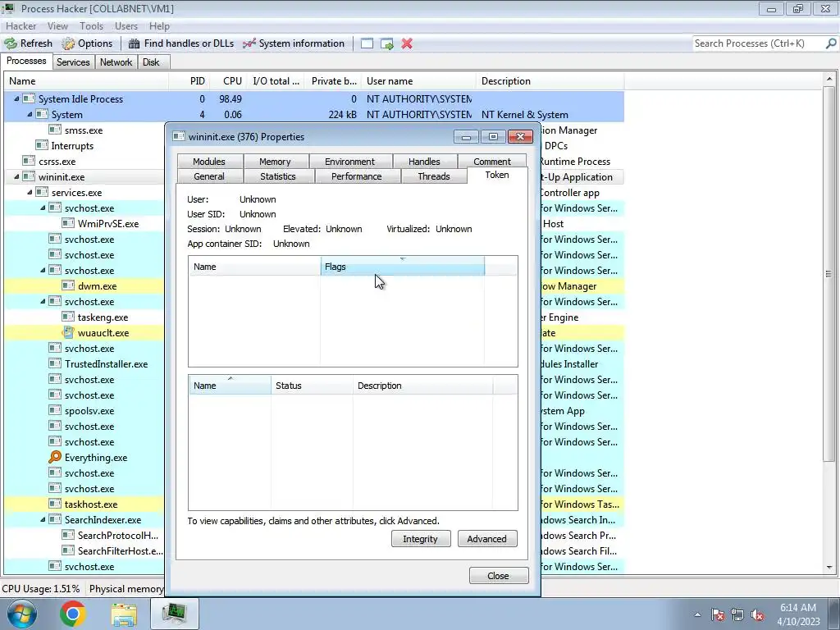Open the Users menu
The height and width of the screenshot is (630, 840).
coord(126,25)
